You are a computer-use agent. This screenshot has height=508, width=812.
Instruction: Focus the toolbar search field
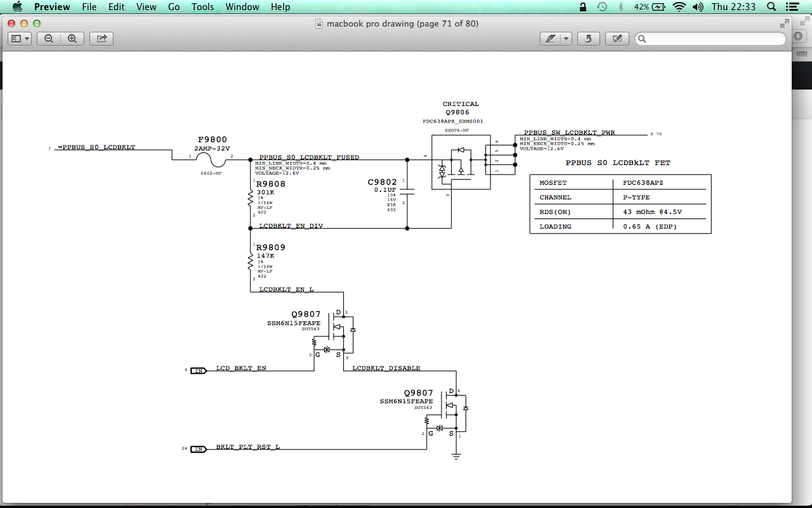point(710,39)
